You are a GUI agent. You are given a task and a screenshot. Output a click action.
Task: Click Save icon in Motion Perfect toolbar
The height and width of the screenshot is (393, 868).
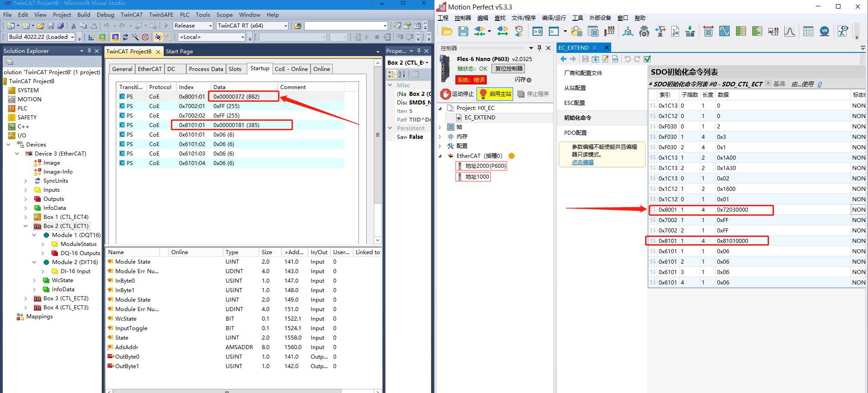pyautogui.click(x=463, y=31)
